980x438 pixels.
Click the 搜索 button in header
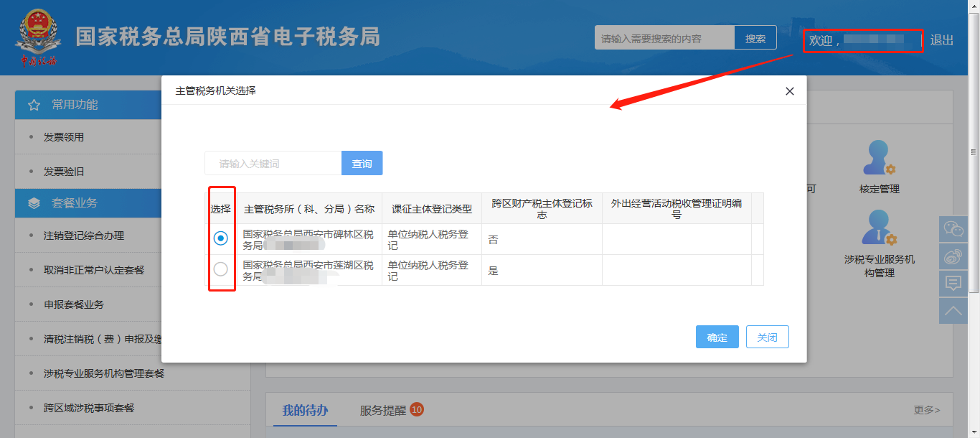(755, 38)
